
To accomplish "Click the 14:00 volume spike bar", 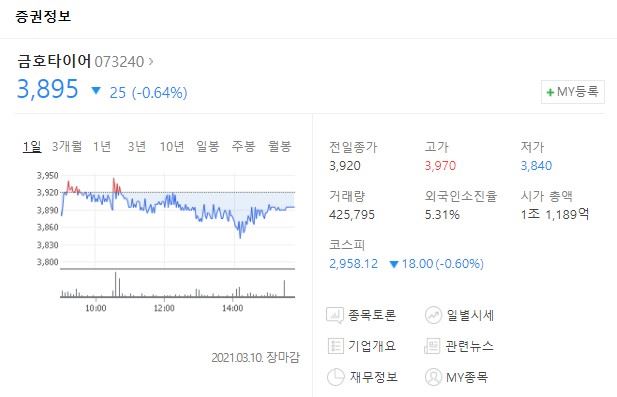I will (x=239, y=292).
